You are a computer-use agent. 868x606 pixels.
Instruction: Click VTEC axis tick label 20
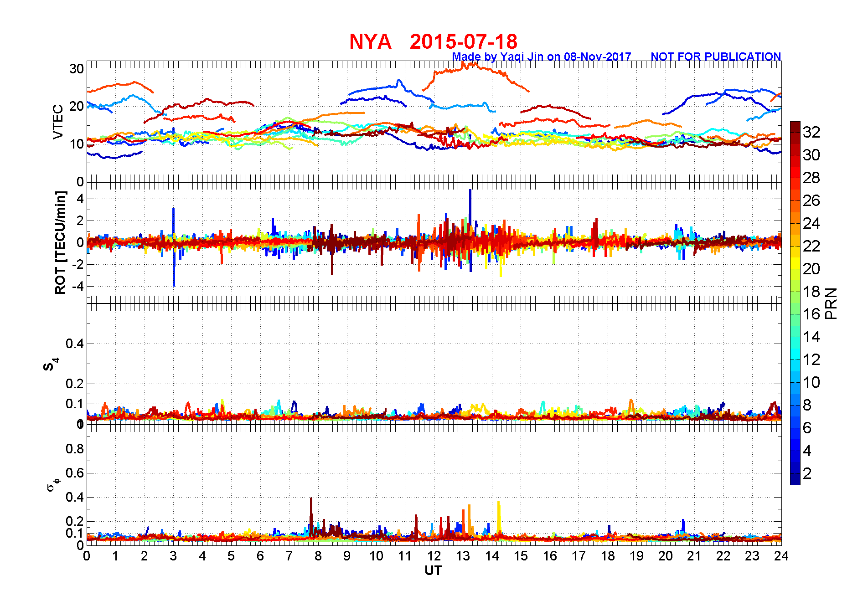[x=77, y=106]
